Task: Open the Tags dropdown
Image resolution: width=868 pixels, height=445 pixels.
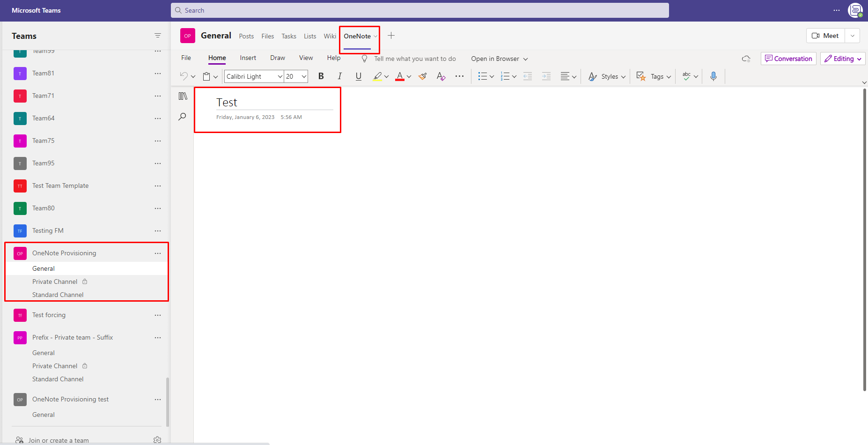Action: point(654,76)
